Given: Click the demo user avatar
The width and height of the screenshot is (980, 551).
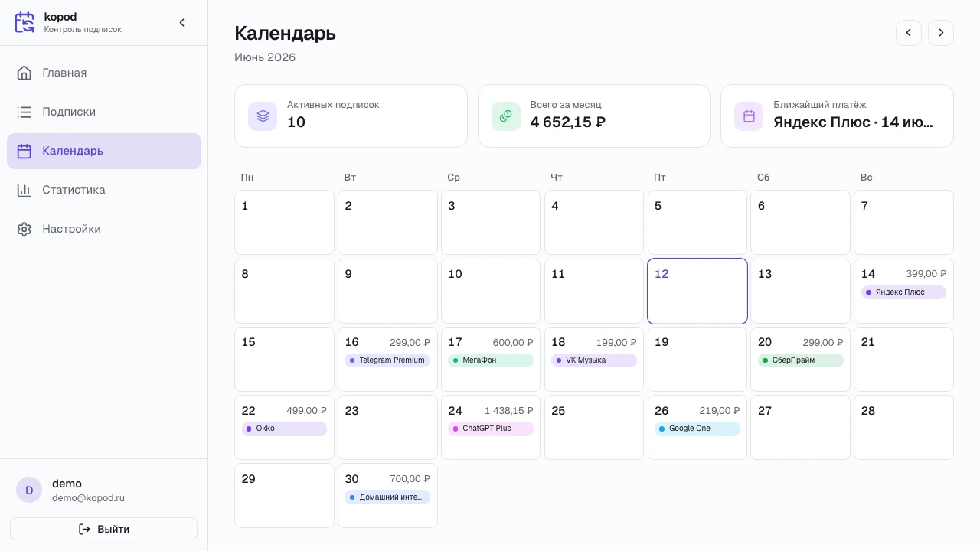Looking at the screenshot, I should 29,490.
